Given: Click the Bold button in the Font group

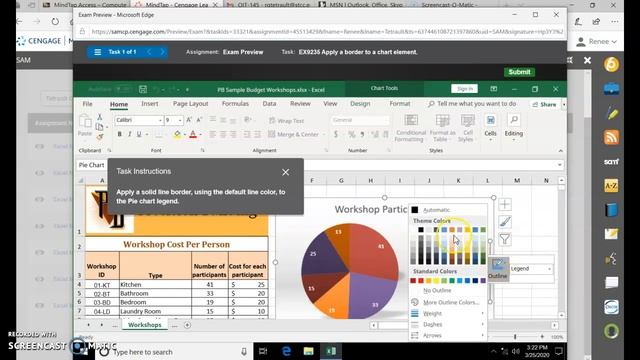Looking at the screenshot, I should pos(119,134).
